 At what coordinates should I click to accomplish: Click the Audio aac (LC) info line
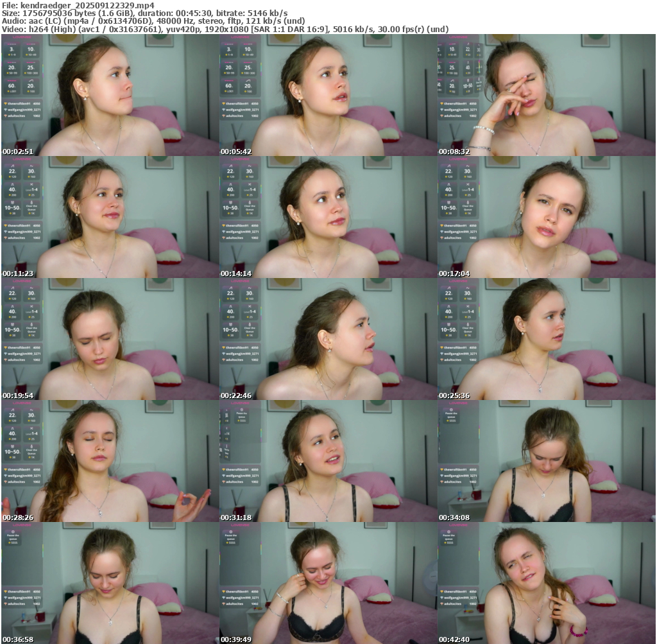[153, 21]
